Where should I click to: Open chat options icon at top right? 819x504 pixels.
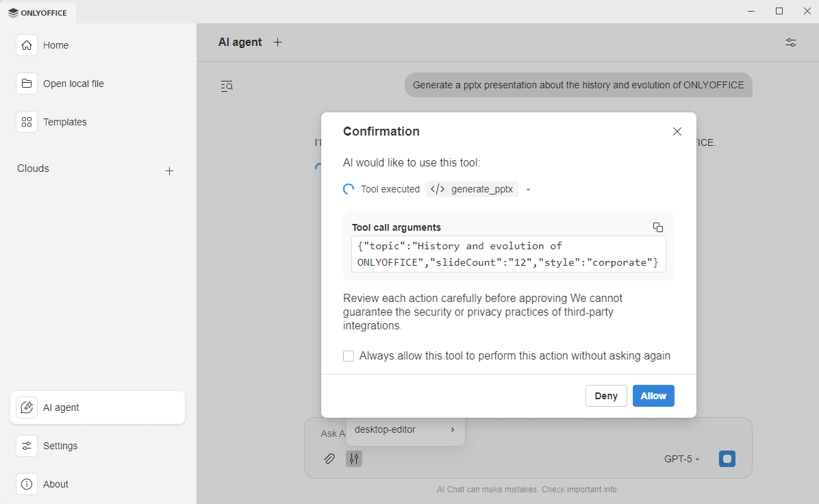790,42
